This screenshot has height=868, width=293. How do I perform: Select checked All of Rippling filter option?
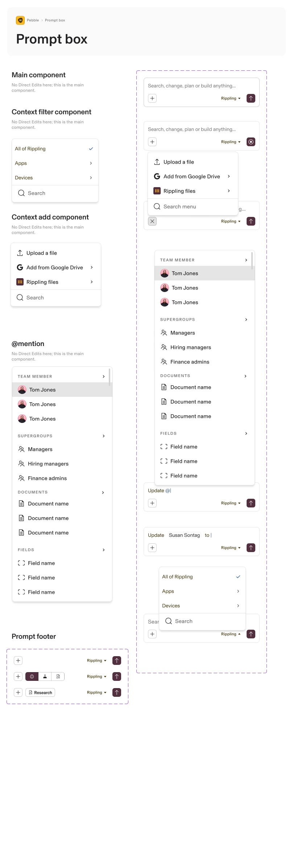pos(55,149)
